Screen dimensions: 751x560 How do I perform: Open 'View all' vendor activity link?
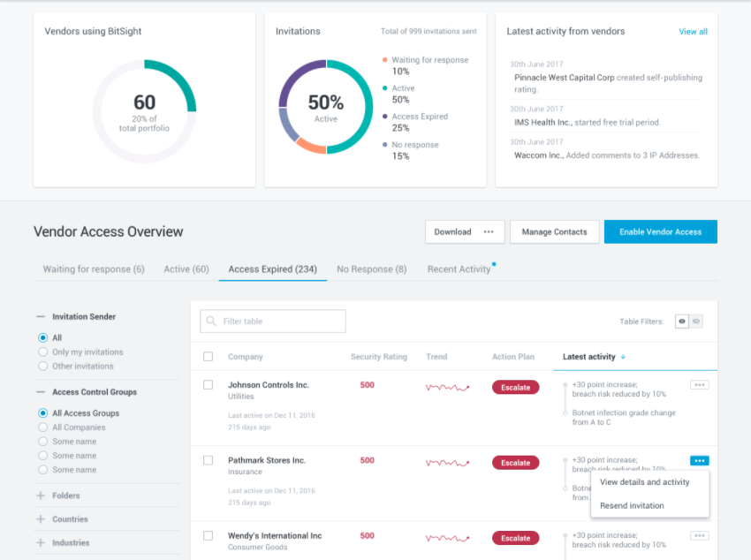coord(691,31)
